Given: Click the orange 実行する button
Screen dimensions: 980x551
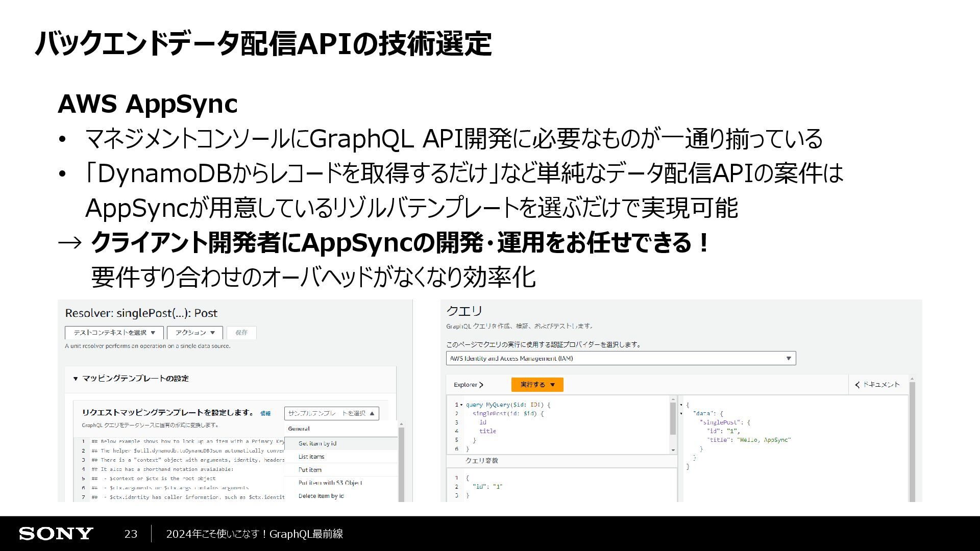Looking at the screenshot, I should pos(537,385).
